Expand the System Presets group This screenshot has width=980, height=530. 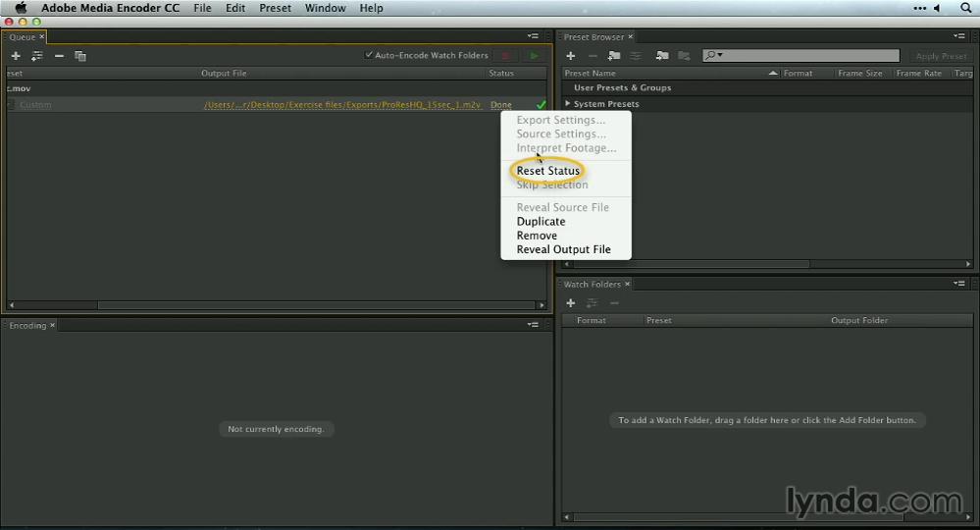coord(568,104)
